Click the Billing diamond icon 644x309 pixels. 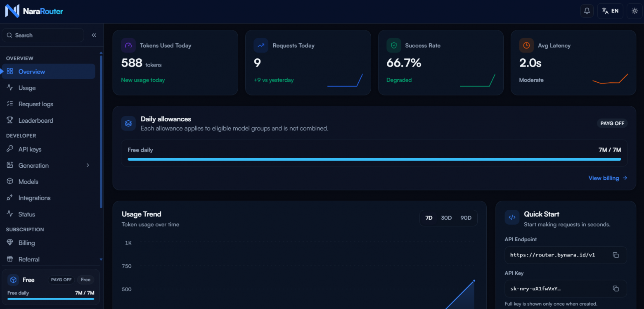(10, 243)
